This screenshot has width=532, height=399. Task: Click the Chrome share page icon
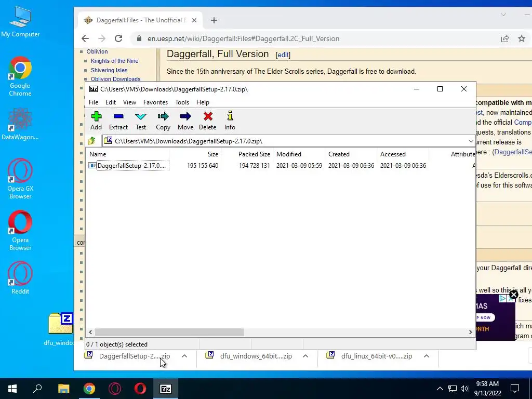coord(505,38)
